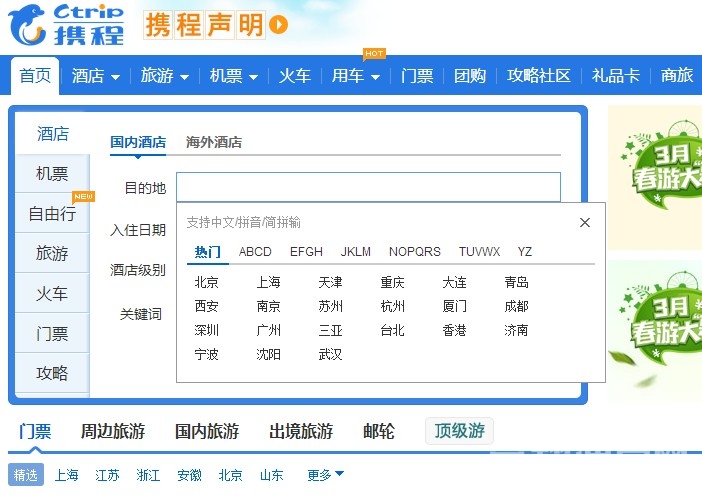702x500 pixels.
Task: Select the 热门 city tab
Action: pyautogui.click(x=208, y=252)
